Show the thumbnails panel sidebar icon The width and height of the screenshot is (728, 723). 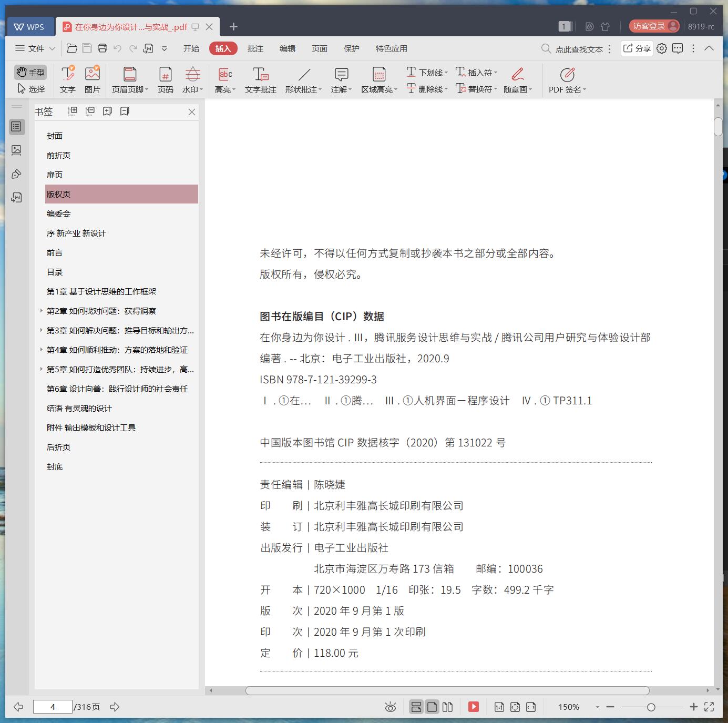(x=16, y=150)
